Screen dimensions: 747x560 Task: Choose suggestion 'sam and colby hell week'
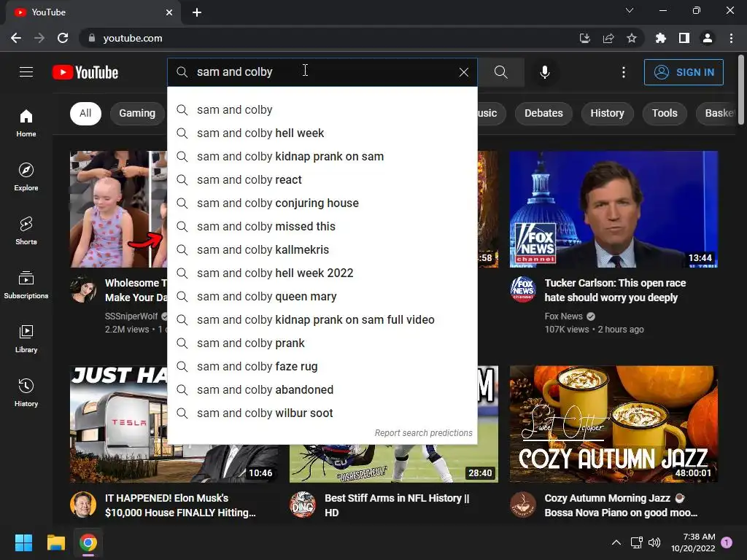(x=322, y=133)
